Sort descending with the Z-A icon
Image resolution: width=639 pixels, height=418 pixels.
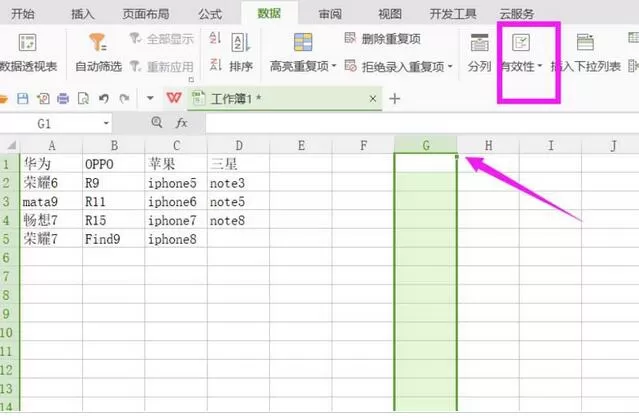[215, 65]
